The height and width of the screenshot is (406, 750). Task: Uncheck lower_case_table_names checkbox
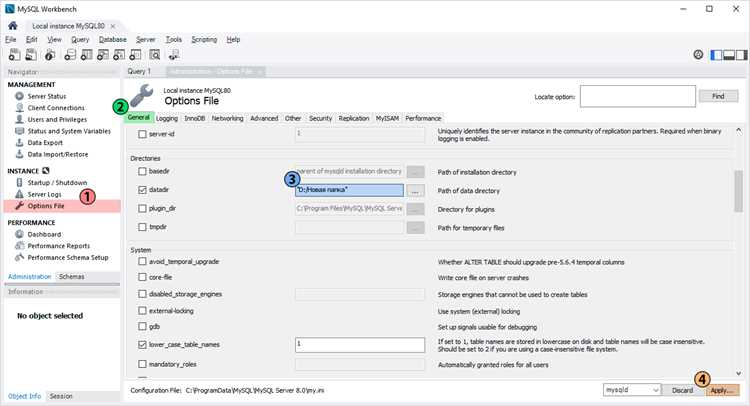[x=142, y=344]
